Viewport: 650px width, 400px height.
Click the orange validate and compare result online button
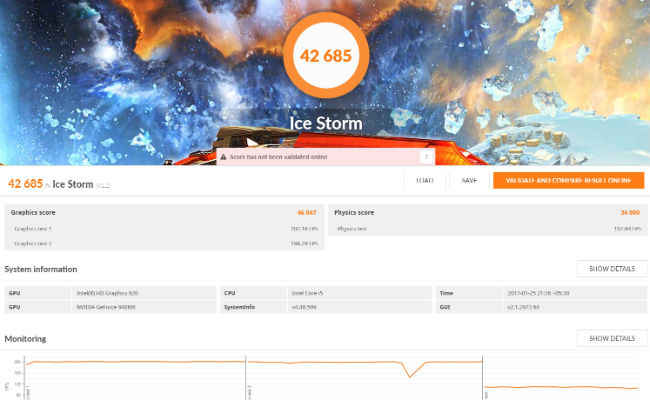pos(568,181)
